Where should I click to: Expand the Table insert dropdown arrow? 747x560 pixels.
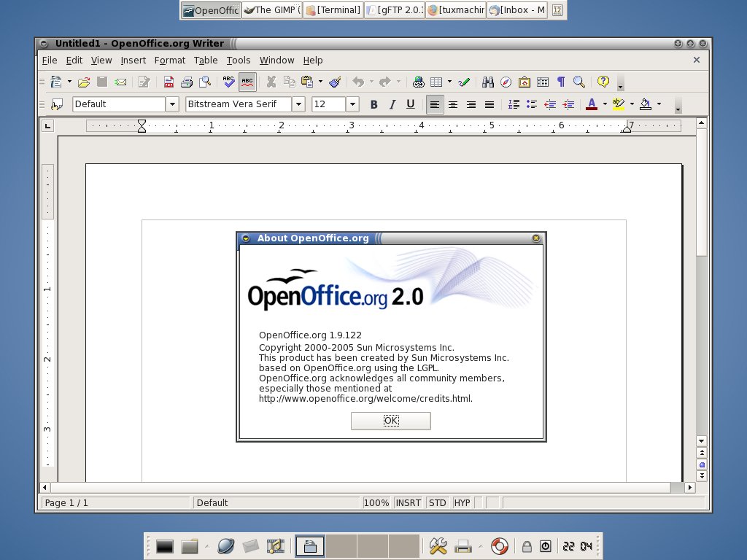(x=449, y=82)
